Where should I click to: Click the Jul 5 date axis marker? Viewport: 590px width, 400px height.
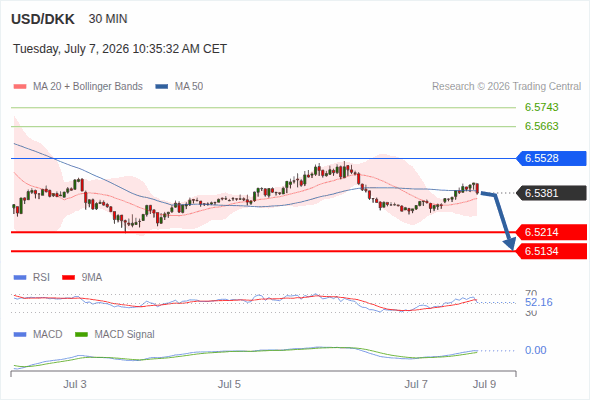coord(229,384)
